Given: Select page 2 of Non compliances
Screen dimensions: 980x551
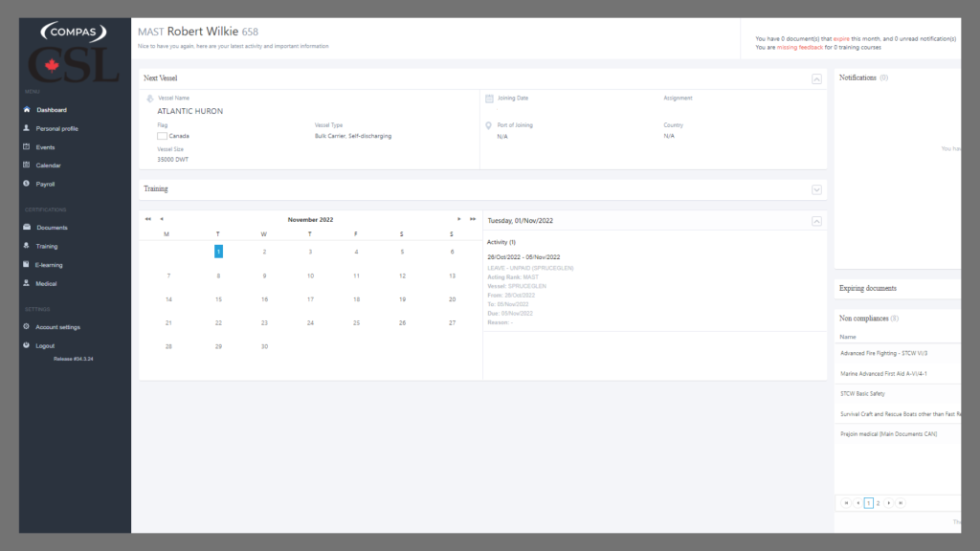Looking at the screenshot, I should click(879, 503).
